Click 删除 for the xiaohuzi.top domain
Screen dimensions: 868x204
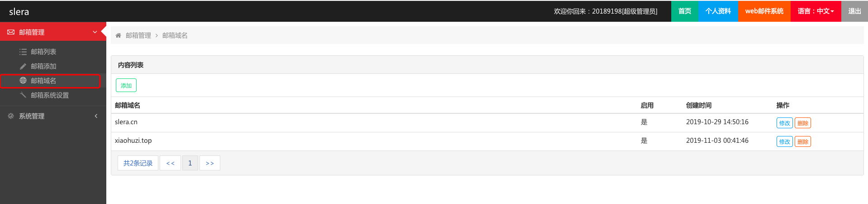pyautogui.click(x=803, y=141)
